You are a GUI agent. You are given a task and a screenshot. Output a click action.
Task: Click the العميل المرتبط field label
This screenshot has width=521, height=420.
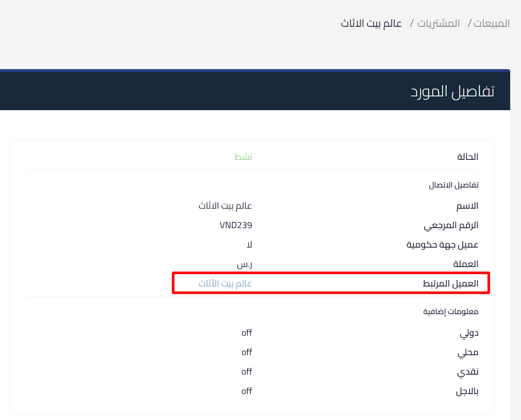[x=451, y=283]
